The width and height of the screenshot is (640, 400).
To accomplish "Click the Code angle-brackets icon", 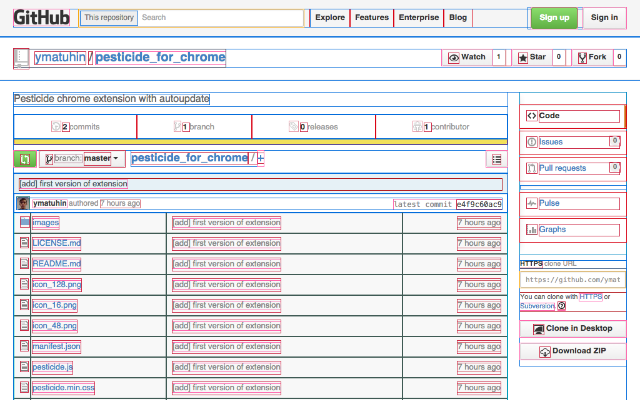I will pos(531,116).
